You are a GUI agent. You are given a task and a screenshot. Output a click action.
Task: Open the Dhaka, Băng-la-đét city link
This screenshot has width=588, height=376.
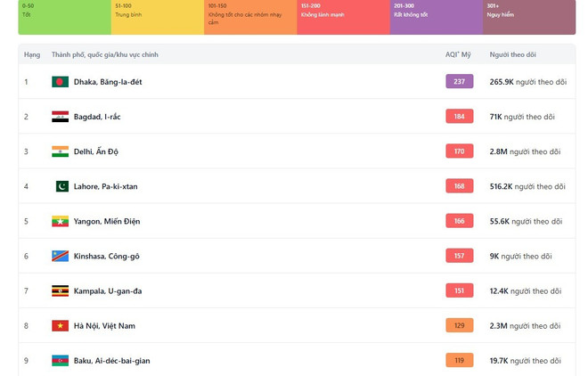click(x=108, y=82)
